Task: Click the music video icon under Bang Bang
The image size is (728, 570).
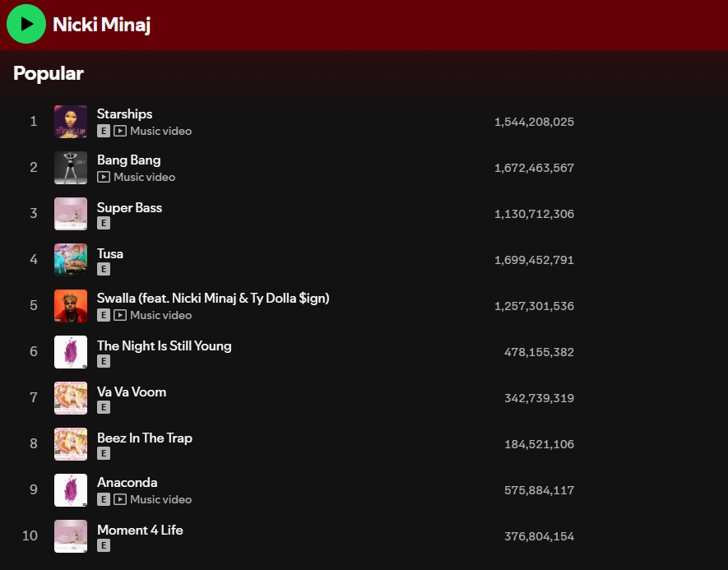Action: point(104,177)
